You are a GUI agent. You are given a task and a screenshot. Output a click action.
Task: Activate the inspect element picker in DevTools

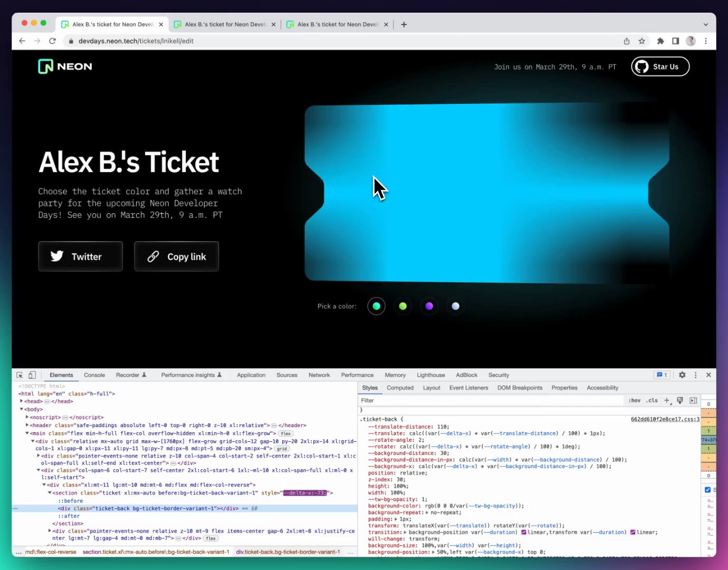20,375
